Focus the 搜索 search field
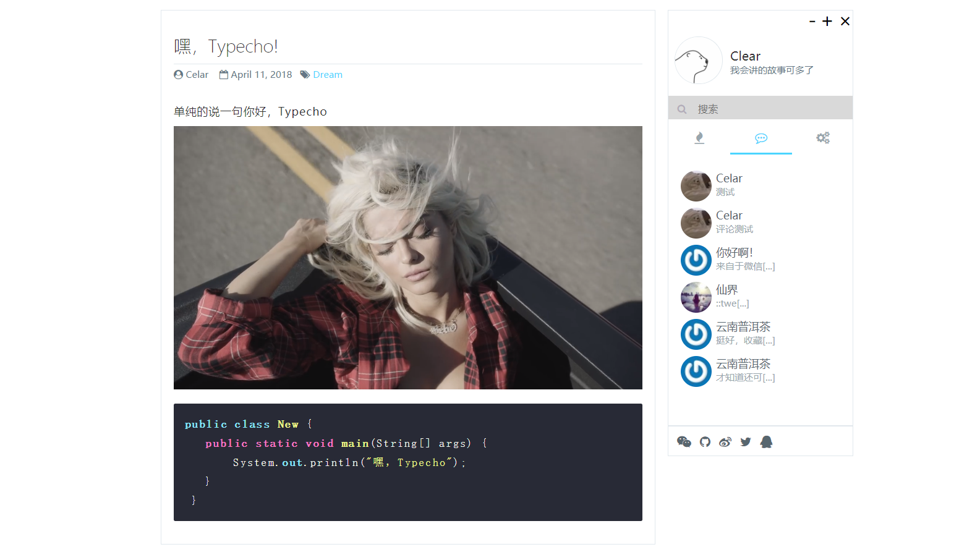 pyautogui.click(x=761, y=108)
